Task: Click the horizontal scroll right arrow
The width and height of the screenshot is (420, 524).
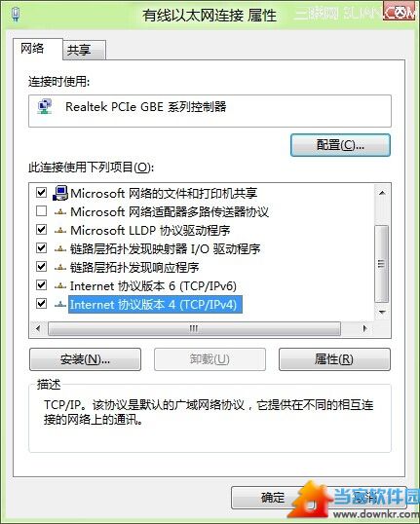Action: click(364, 328)
